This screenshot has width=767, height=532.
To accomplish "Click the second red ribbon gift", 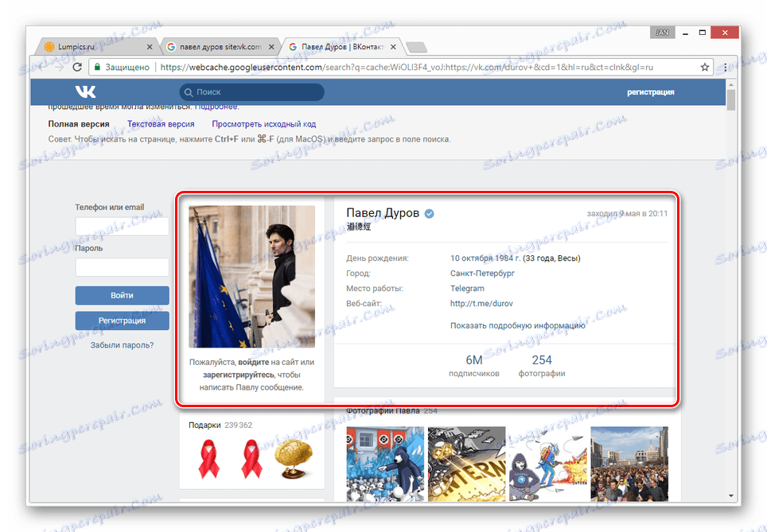I will [x=251, y=458].
